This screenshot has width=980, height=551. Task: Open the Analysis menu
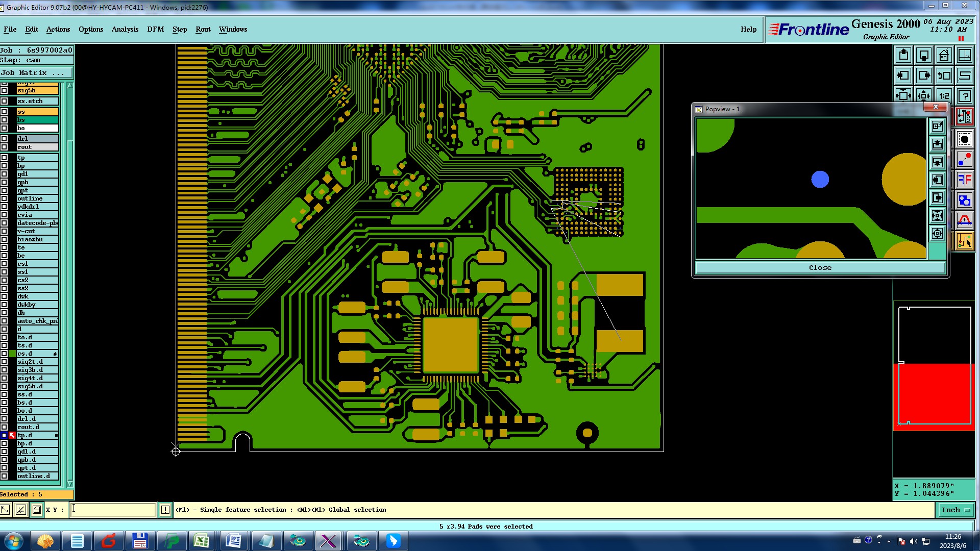[125, 29]
